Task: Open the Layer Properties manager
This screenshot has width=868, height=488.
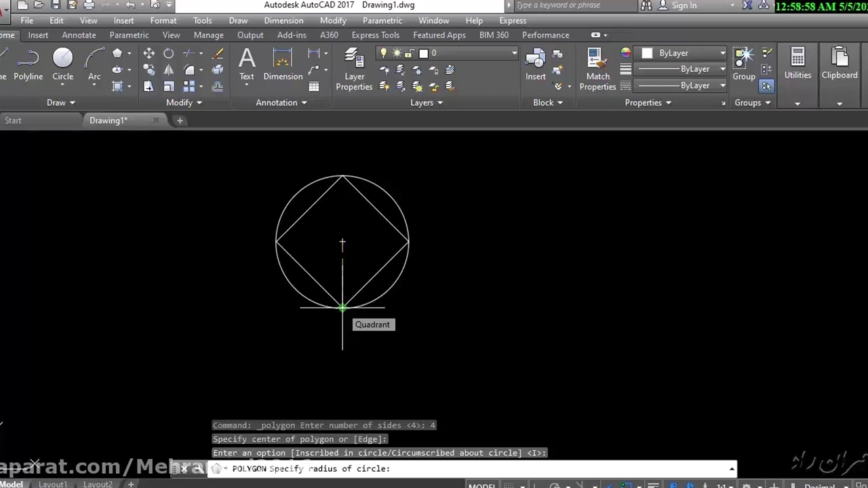Action: tap(353, 68)
